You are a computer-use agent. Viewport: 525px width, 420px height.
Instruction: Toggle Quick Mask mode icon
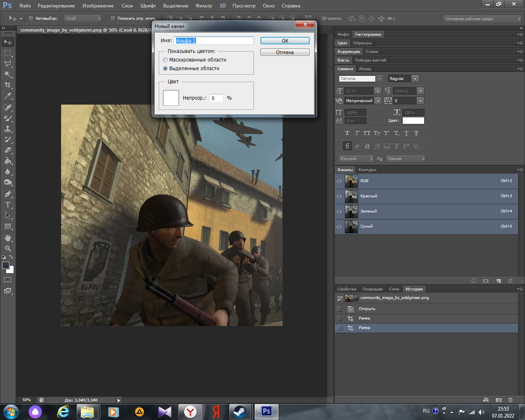tap(8, 280)
